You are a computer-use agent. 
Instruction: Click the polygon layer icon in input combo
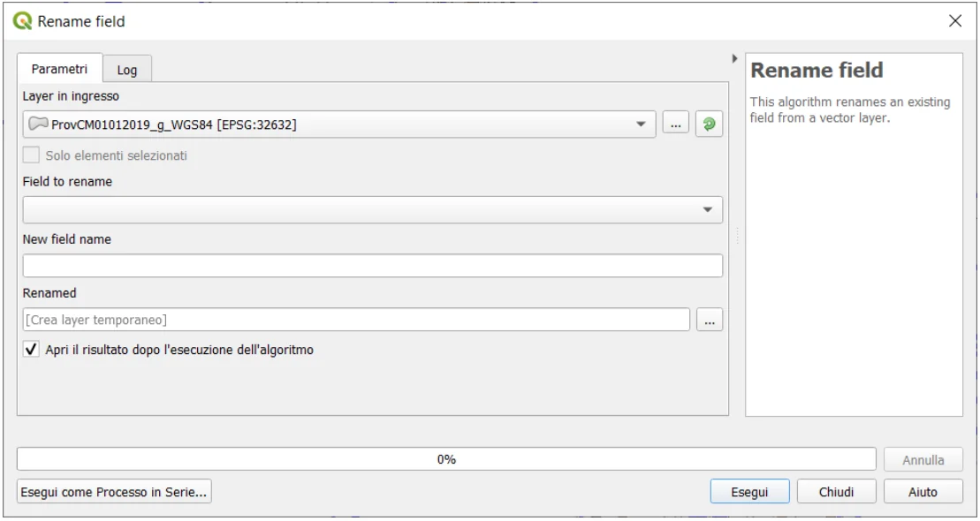[37, 125]
